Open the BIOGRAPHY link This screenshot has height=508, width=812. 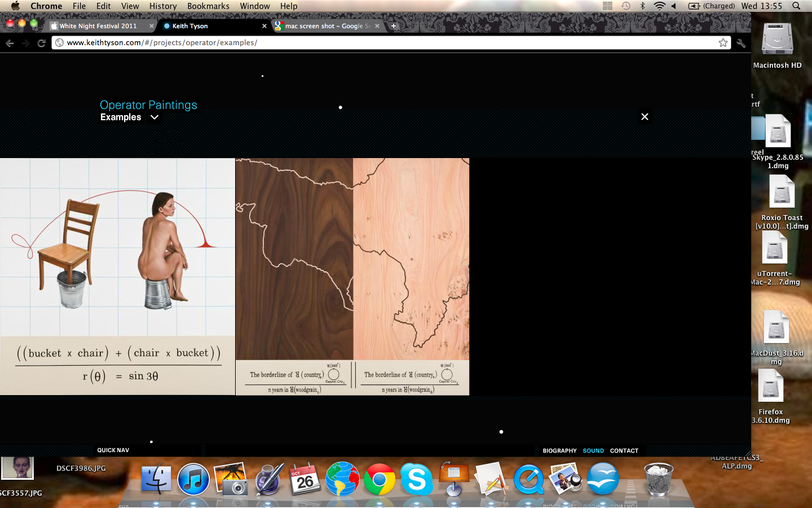tap(559, 451)
